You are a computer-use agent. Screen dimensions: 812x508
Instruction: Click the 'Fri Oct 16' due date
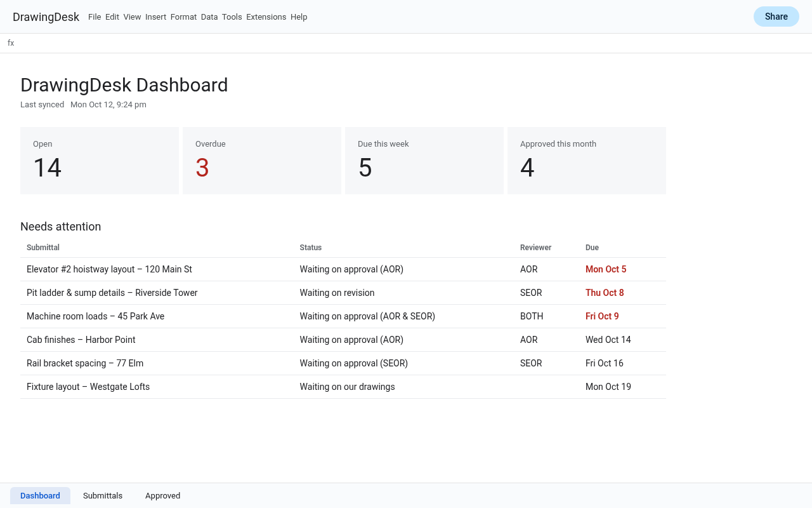605,363
